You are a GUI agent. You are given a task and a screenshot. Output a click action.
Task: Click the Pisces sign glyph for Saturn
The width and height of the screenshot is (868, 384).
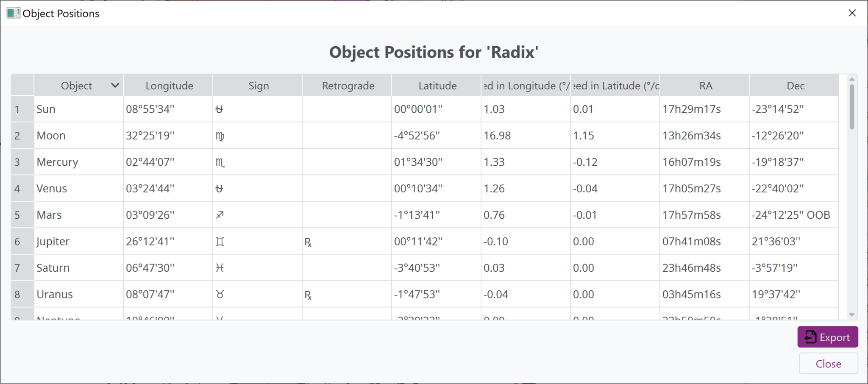coord(220,268)
